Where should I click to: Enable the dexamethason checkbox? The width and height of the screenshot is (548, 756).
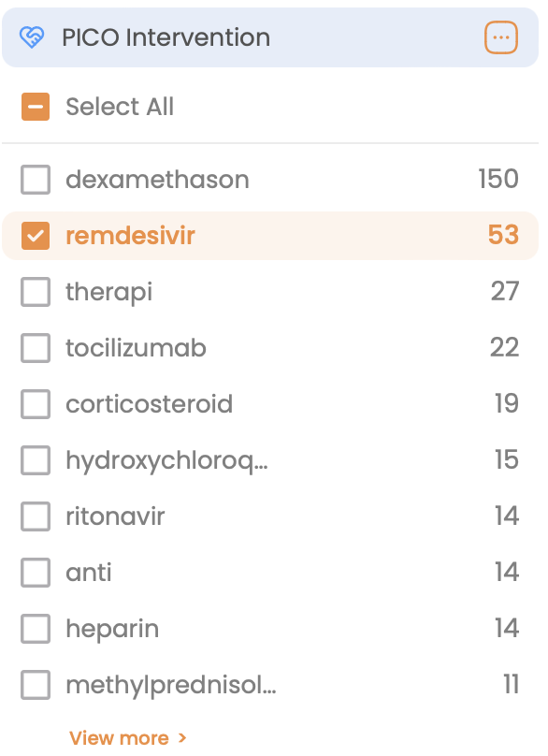pyautogui.click(x=36, y=180)
